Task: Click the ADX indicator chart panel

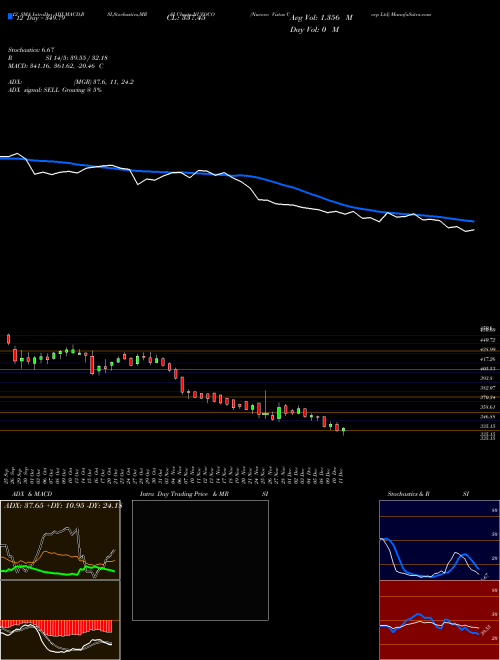Action: 60,540
